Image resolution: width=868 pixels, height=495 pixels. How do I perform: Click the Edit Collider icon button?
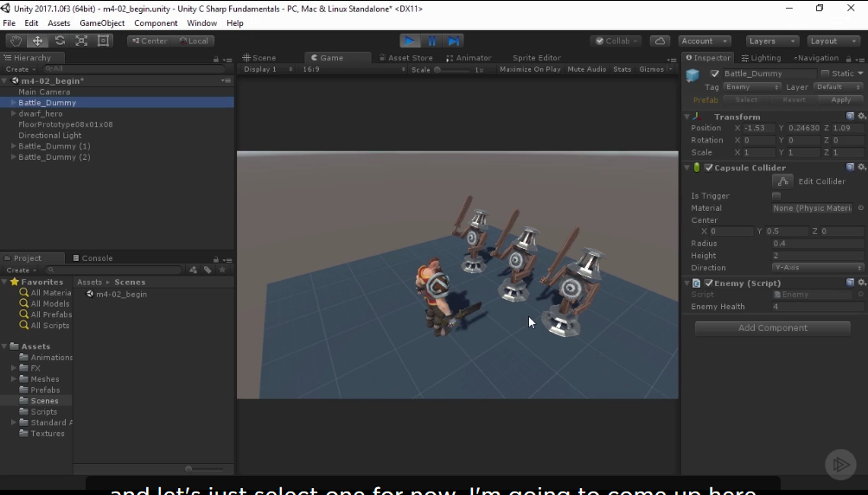[x=782, y=181]
